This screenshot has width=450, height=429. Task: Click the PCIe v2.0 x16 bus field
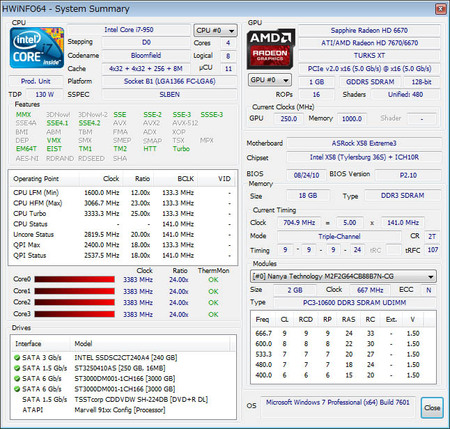point(369,69)
